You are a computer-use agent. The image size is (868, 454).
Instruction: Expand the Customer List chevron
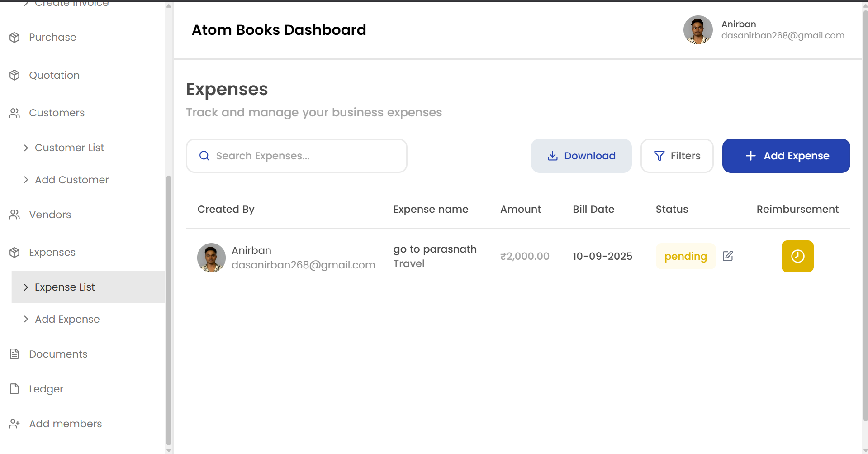pyautogui.click(x=26, y=148)
